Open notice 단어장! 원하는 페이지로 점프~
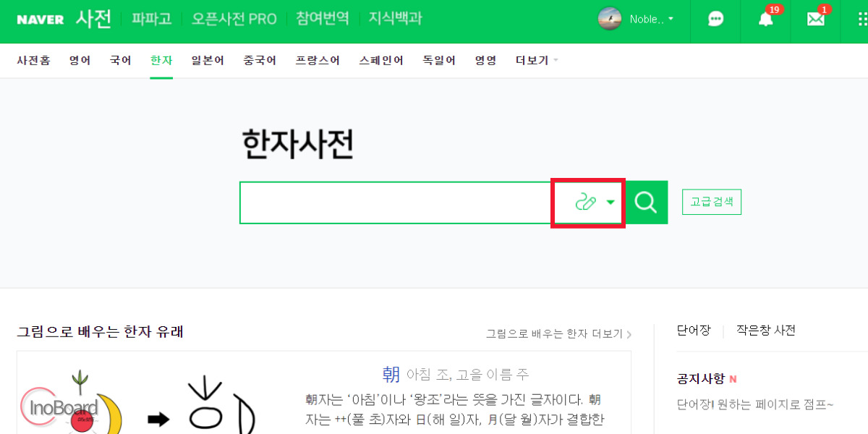The image size is (868, 434). point(755,404)
